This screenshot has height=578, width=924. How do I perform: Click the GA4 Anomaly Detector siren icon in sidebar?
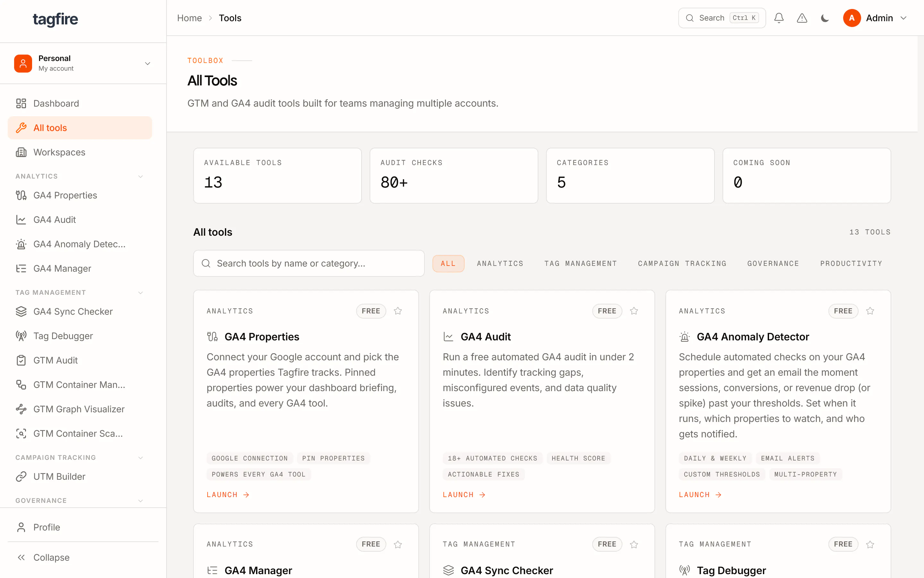point(21,244)
